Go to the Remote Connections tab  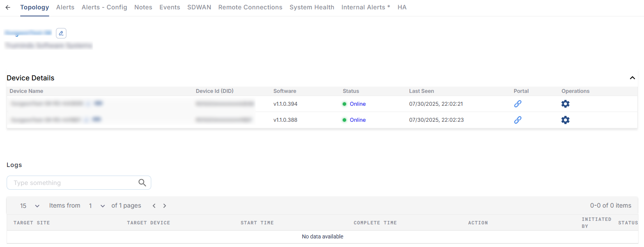(x=250, y=7)
